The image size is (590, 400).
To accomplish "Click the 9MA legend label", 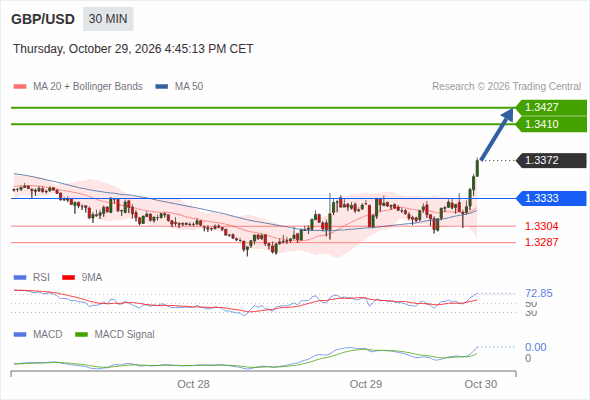I will pos(92,278).
